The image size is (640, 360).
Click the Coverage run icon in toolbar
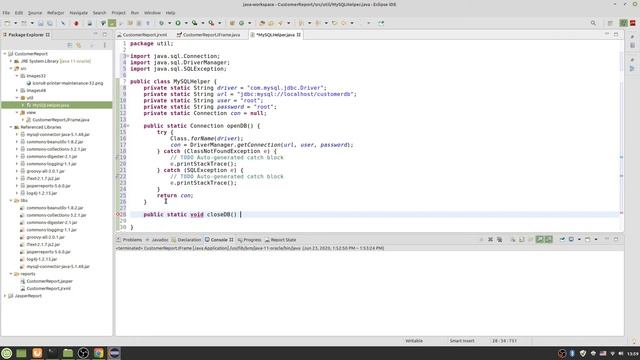(x=195, y=23)
